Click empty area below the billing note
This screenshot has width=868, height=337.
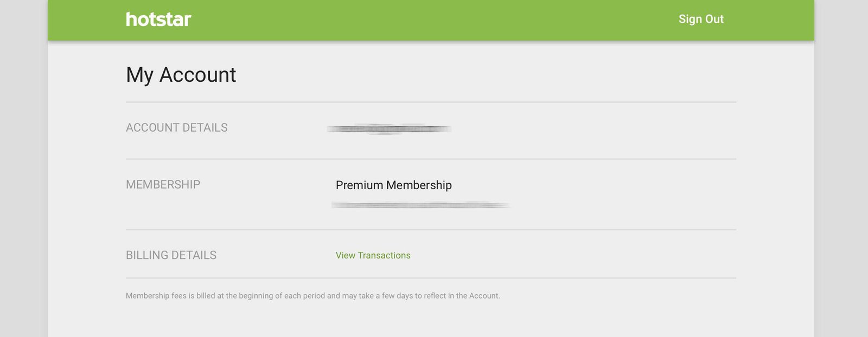click(x=431, y=321)
